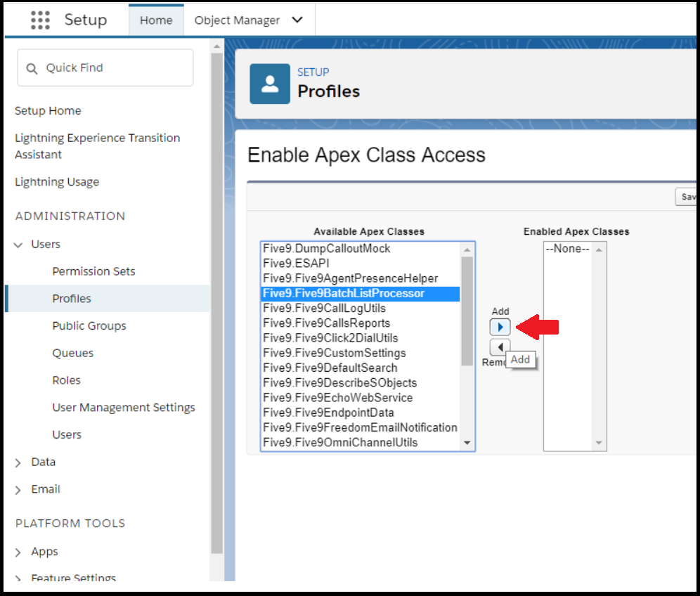Screen dimensions: 700x596
Task: Open Setup Home in sidebar
Action: 48,111
